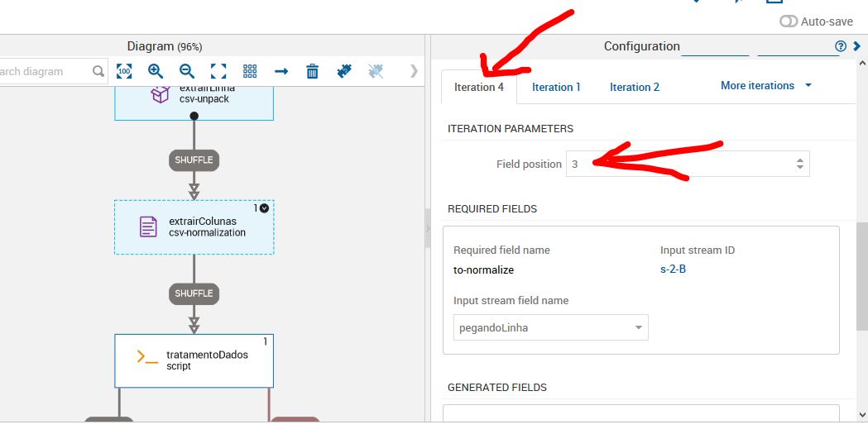Zoom out of the diagram
Viewport: 868px width, 434px height.
click(x=187, y=71)
